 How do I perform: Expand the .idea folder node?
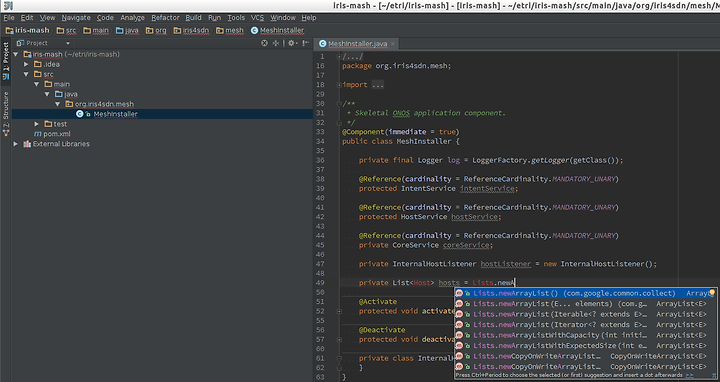26,64
